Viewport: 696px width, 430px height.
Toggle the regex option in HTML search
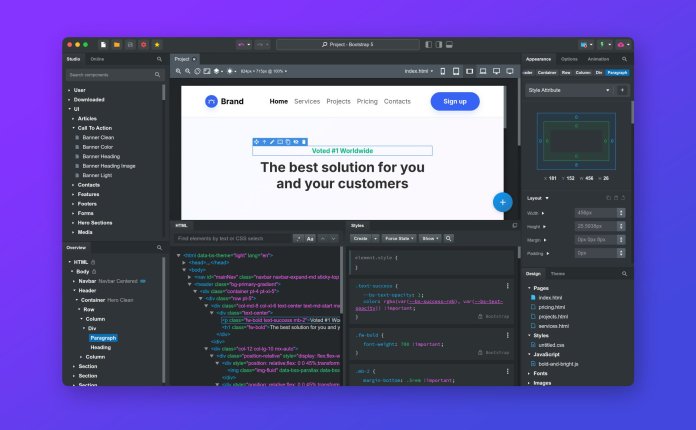click(x=298, y=238)
